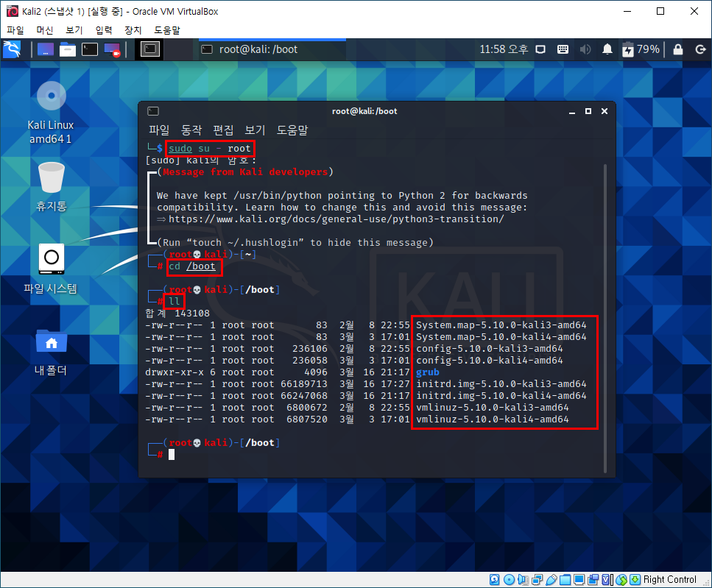
Task: Click the terminal vertical scrollbar
Action: click(605, 318)
